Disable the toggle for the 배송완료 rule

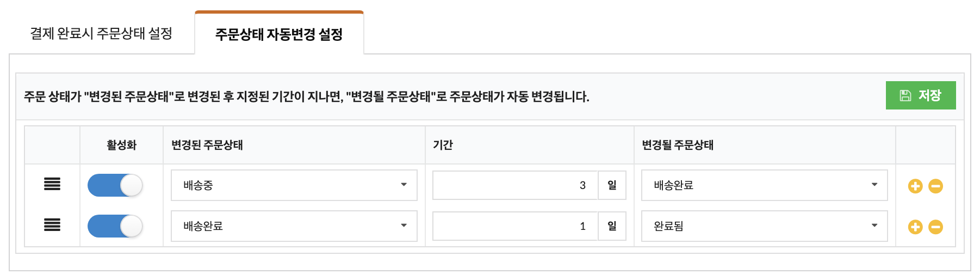(115, 226)
